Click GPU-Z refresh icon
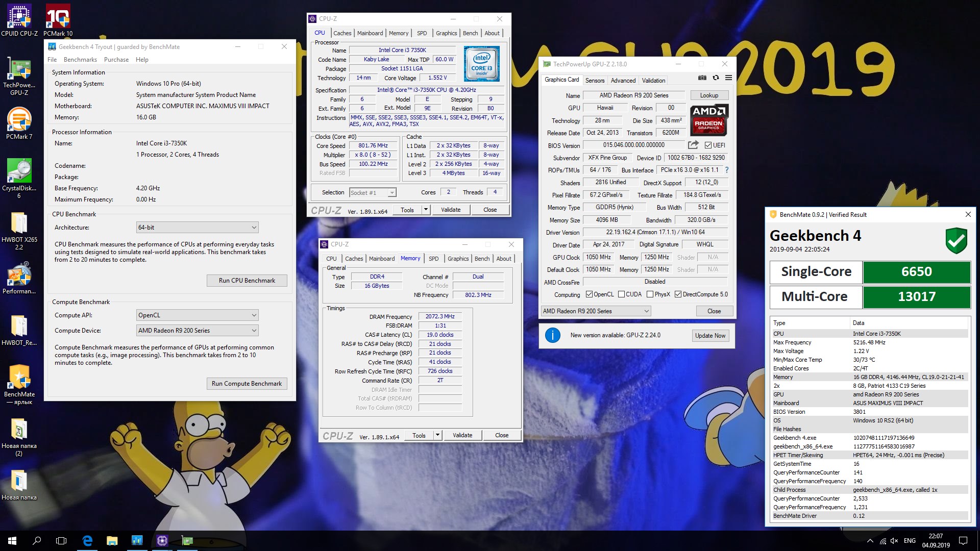This screenshot has width=980, height=551. (x=716, y=78)
